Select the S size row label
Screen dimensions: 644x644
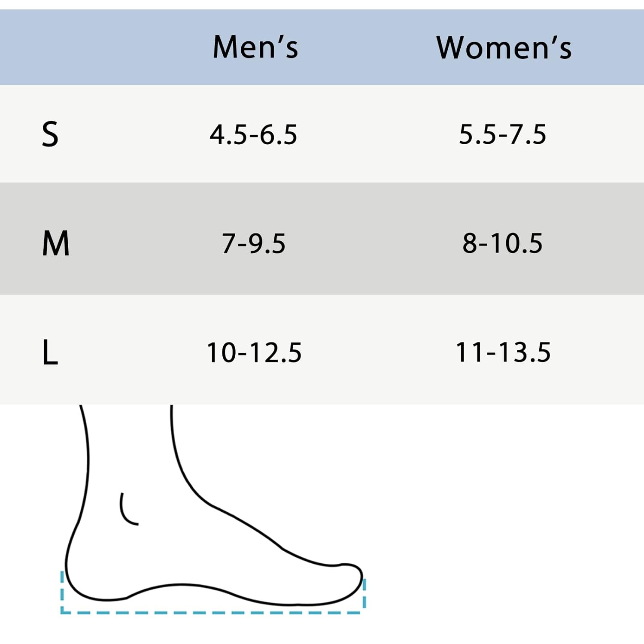[x=50, y=134]
